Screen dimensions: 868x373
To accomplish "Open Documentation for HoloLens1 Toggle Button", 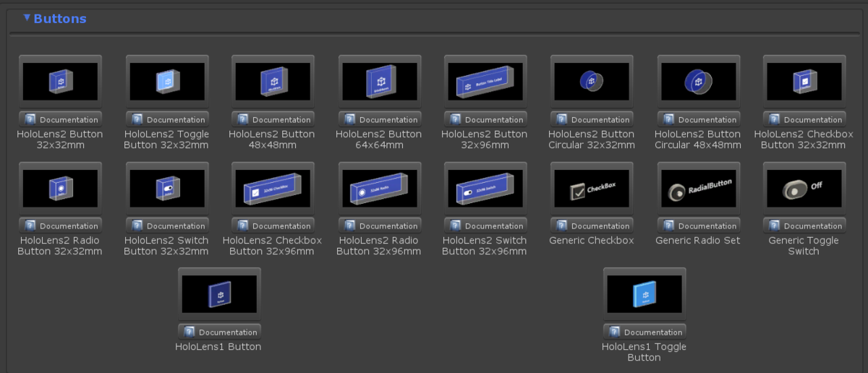I will [644, 332].
